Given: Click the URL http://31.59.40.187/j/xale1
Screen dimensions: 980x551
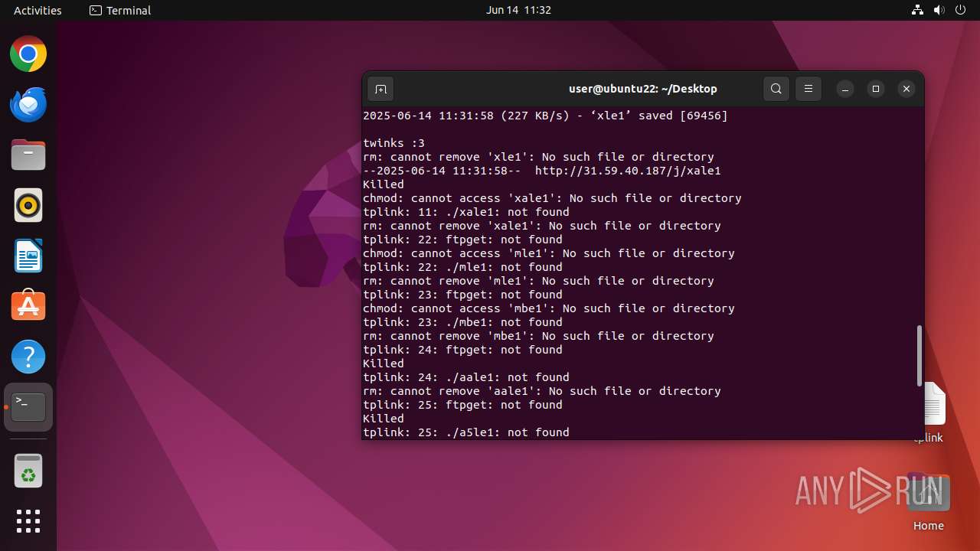Looking at the screenshot, I should 628,171.
